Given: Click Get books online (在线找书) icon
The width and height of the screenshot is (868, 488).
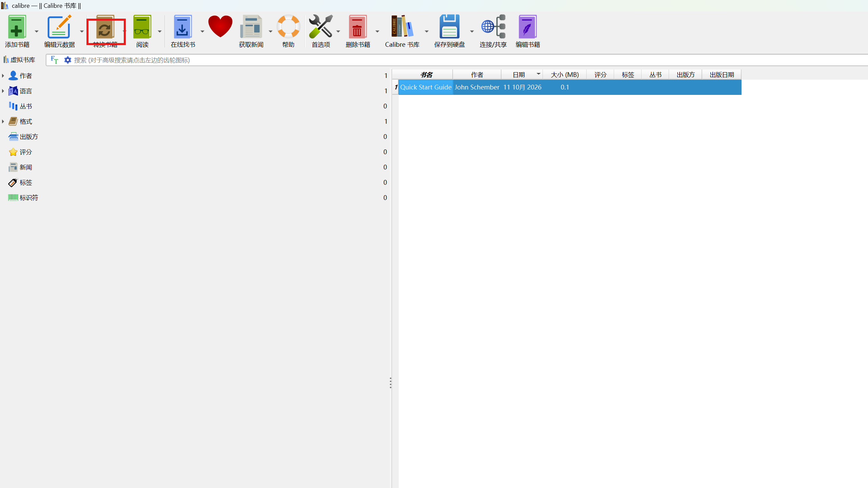Looking at the screenshot, I should (x=183, y=27).
